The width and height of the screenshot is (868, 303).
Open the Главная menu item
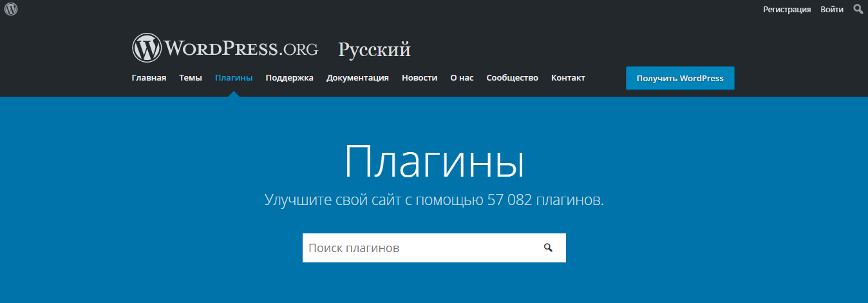(149, 78)
